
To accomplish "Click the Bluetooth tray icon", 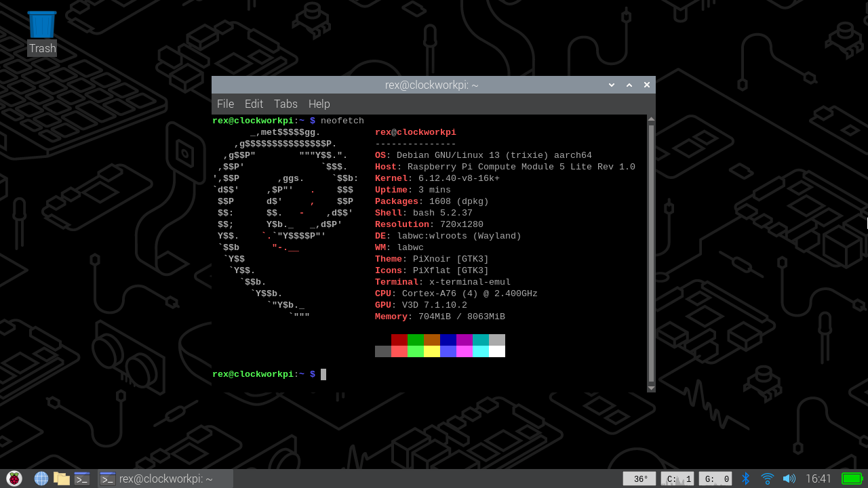I will 745,479.
